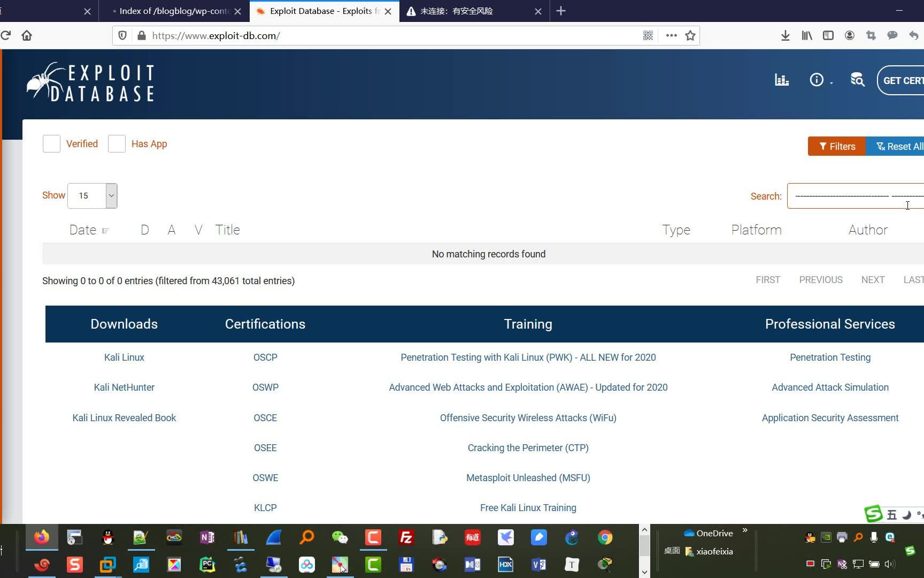Open the Firefox Library icon
This screenshot has height=578, width=924.
[807, 36]
